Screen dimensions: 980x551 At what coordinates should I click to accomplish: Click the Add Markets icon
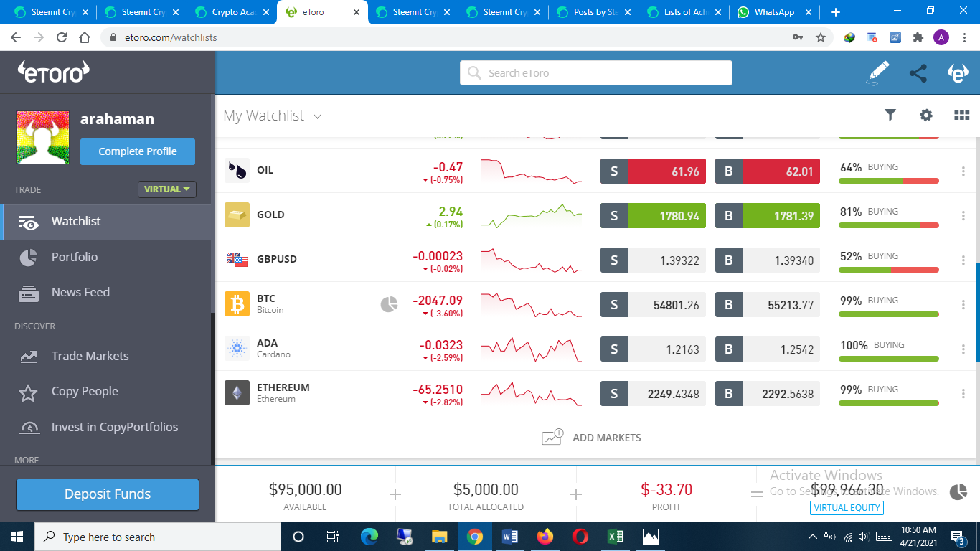coord(552,437)
